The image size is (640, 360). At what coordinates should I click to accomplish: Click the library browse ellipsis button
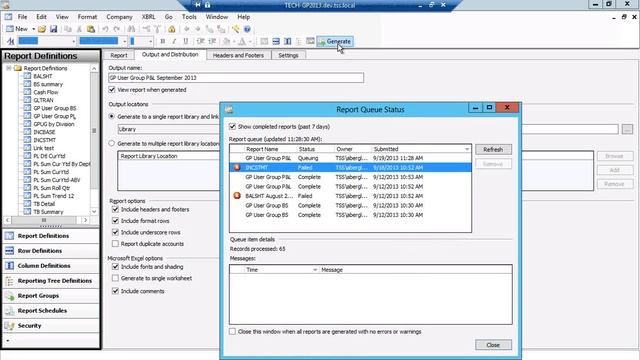pyautogui.click(x=627, y=129)
